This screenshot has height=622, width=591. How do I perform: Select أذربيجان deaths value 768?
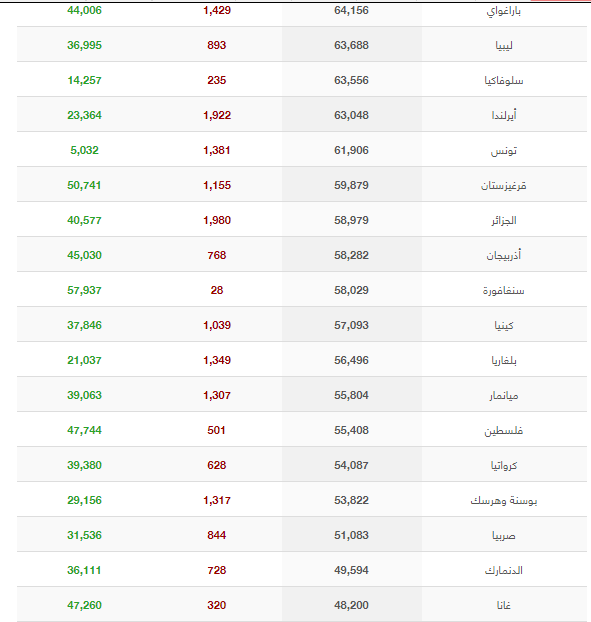[217, 255]
